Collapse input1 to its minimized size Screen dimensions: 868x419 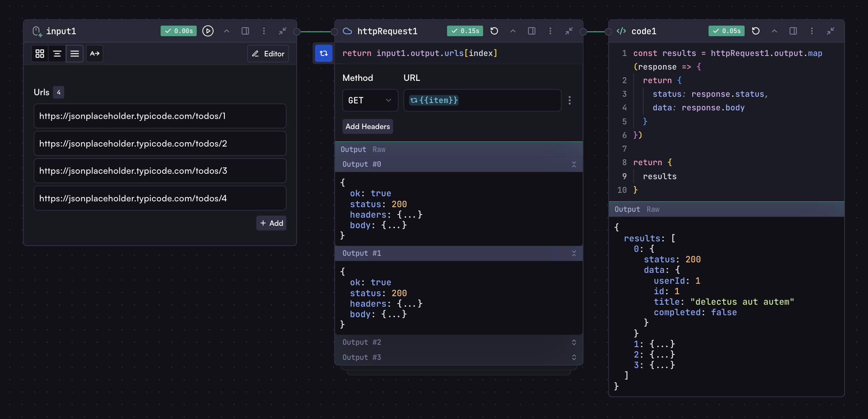pos(283,31)
